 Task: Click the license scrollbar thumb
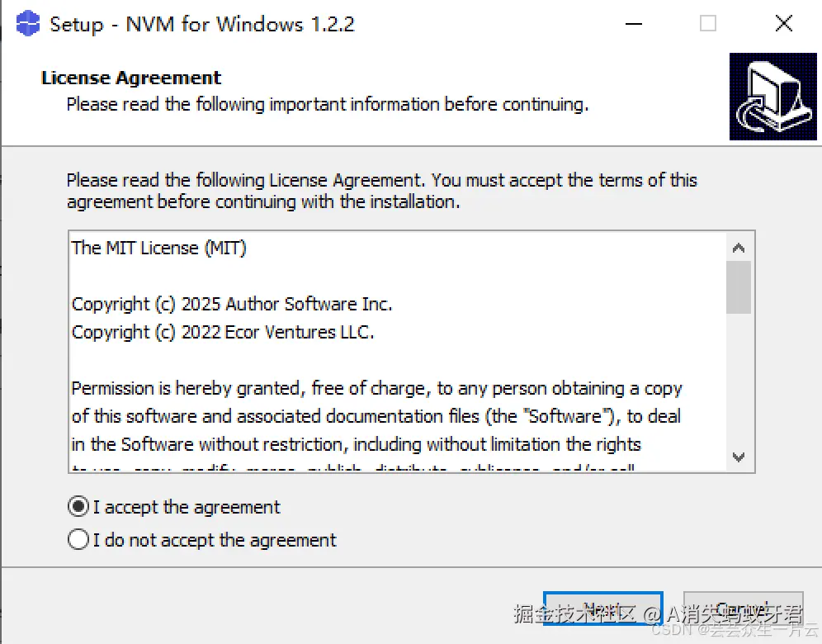pyautogui.click(x=739, y=286)
